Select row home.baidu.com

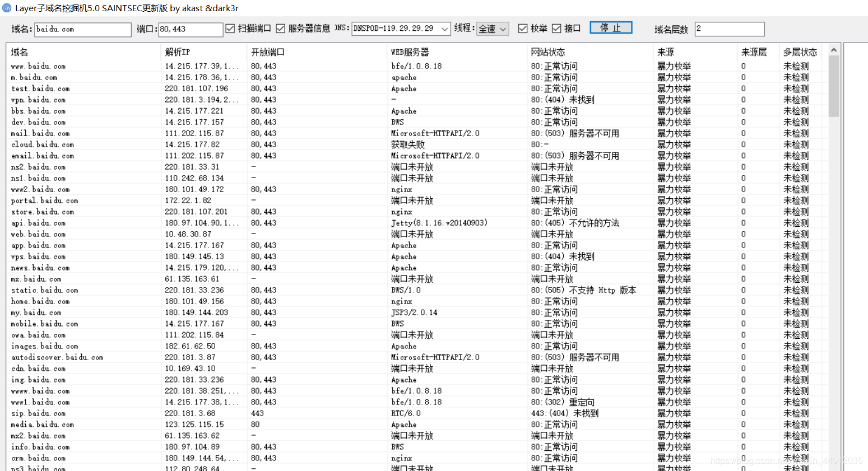pos(417,301)
